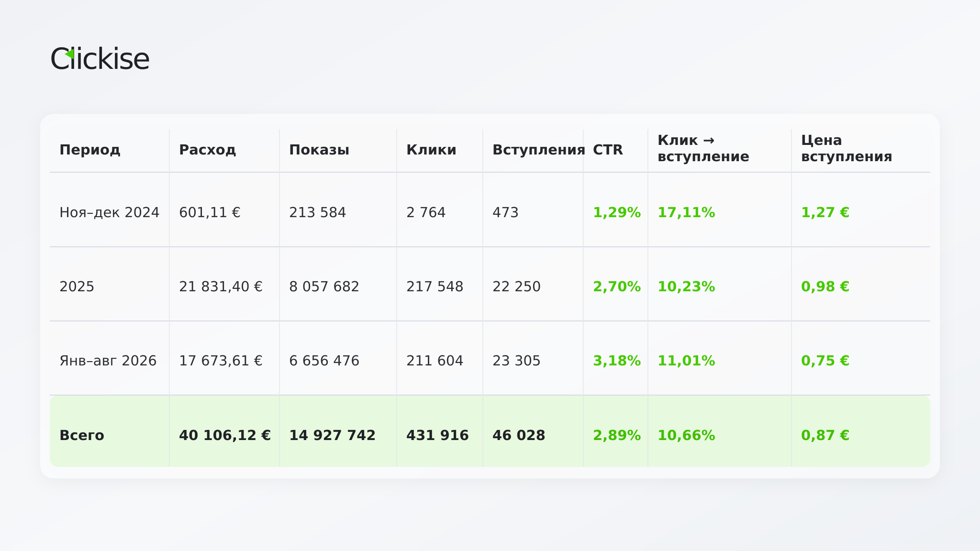Viewport: 980px width, 551px height.
Task: Click the 0,98 € join price
Action: point(825,287)
